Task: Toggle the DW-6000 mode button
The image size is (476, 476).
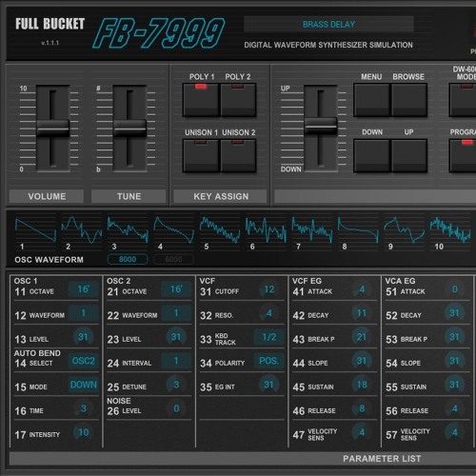Action: (x=463, y=100)
